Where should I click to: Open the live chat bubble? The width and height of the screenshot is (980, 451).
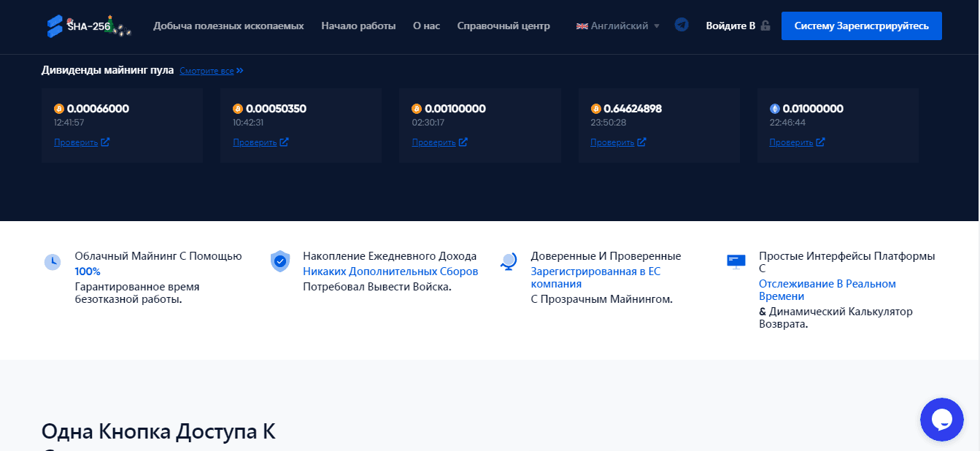pyautogui.click(x=941, y=419)
